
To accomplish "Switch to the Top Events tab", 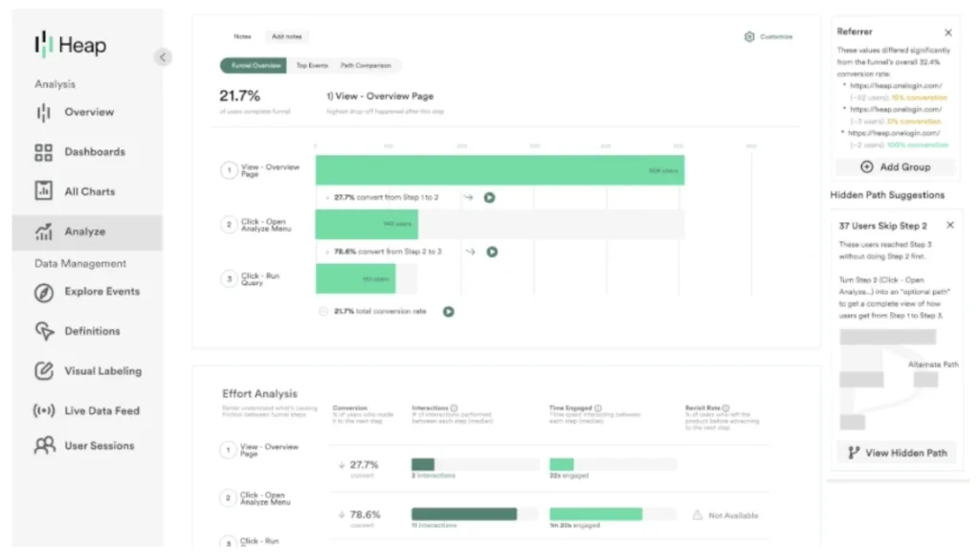I will pos(313,66).
